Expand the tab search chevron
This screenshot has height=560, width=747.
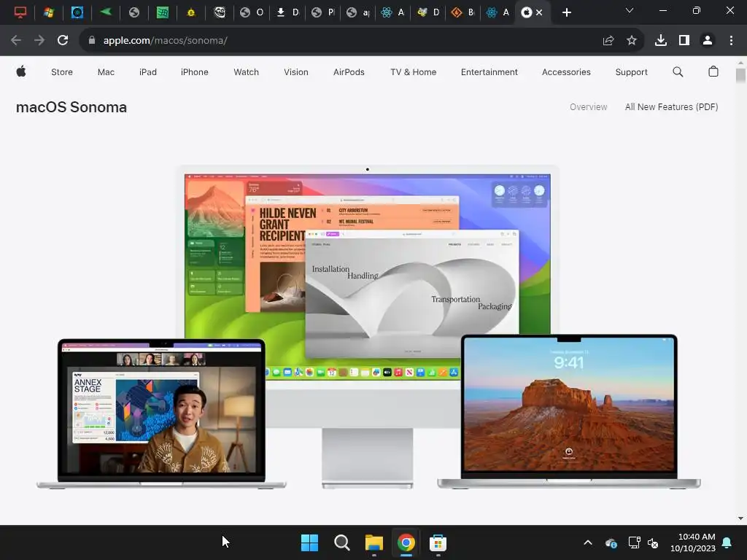click(x=630, y=10)
